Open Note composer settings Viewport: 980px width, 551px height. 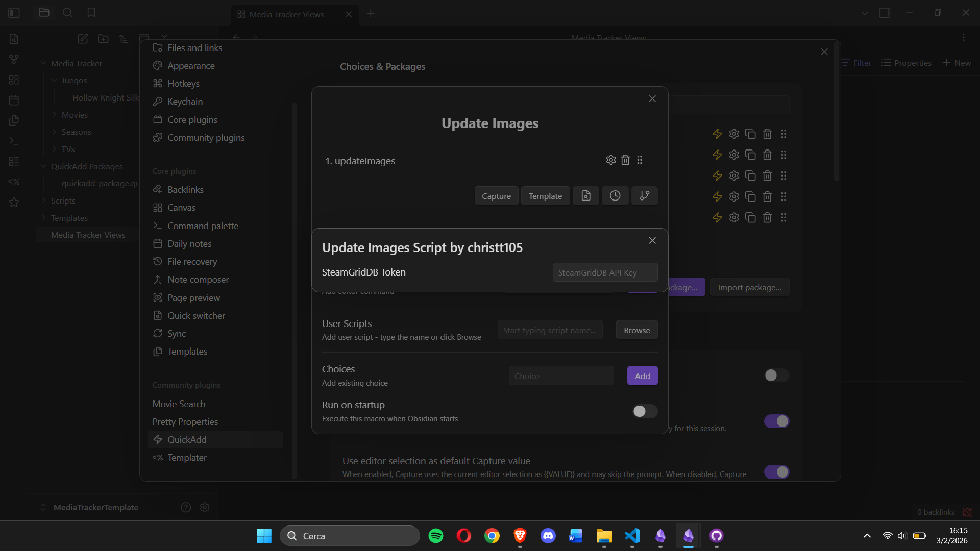(198, 280)
